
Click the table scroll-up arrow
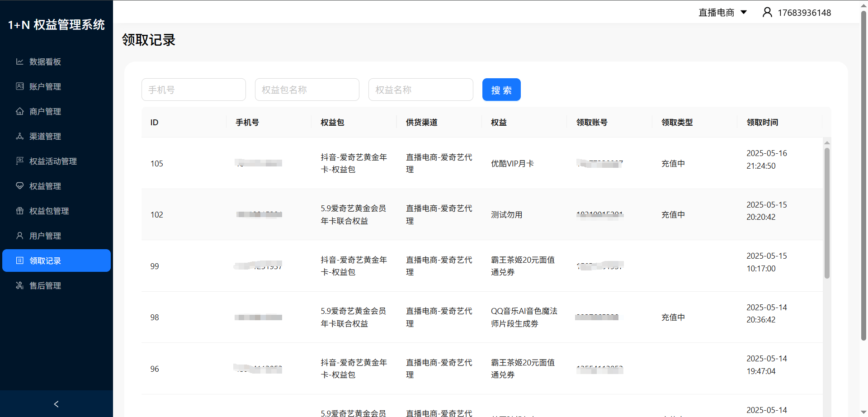[827, 143]
